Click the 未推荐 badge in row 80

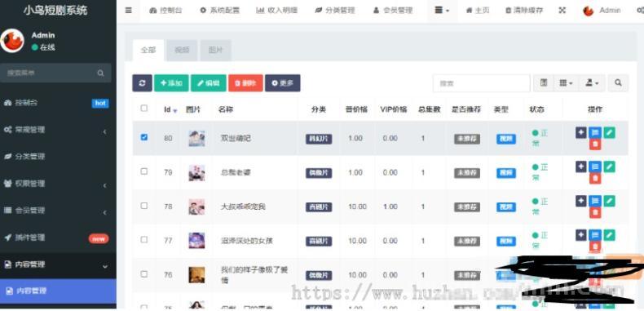[467, 139]
